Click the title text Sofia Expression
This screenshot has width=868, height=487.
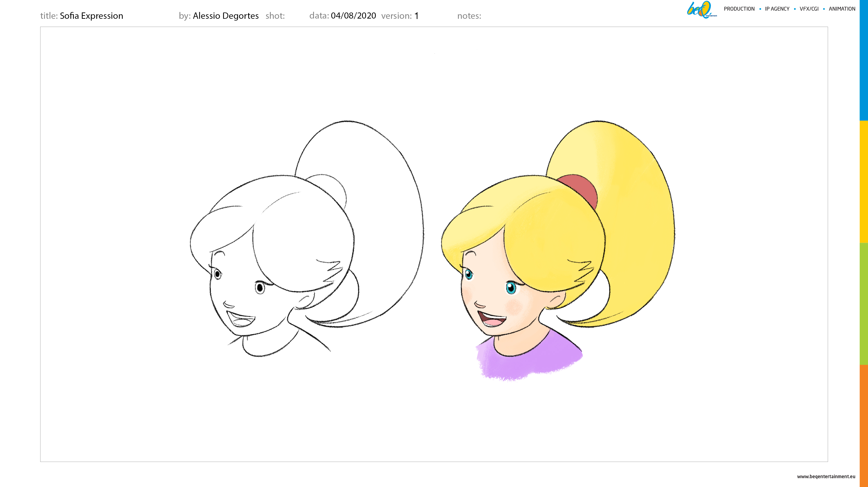pyautogui.click(x=91, y=16)
